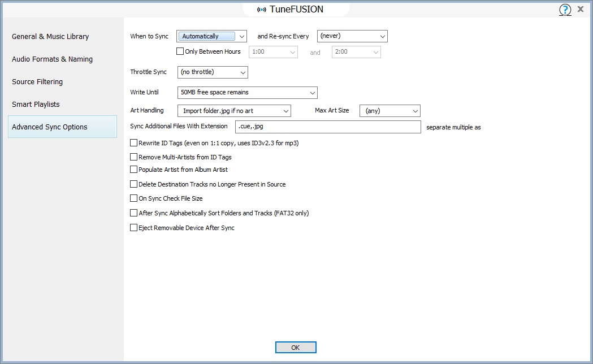This screenshot has height=364, width=593.
Task: Open the When to Sync dropdown
Action: (x=212, y=36)
